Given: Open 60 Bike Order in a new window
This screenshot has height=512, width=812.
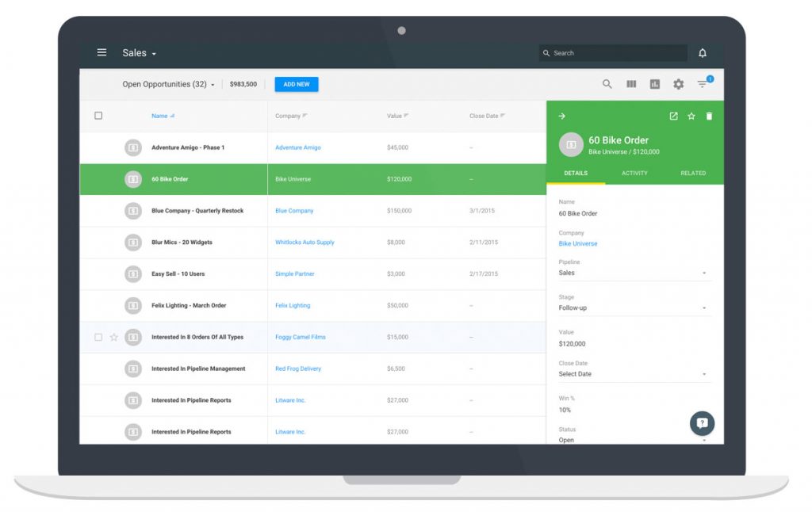Looking at the screenshot, I should click(673, 117).
